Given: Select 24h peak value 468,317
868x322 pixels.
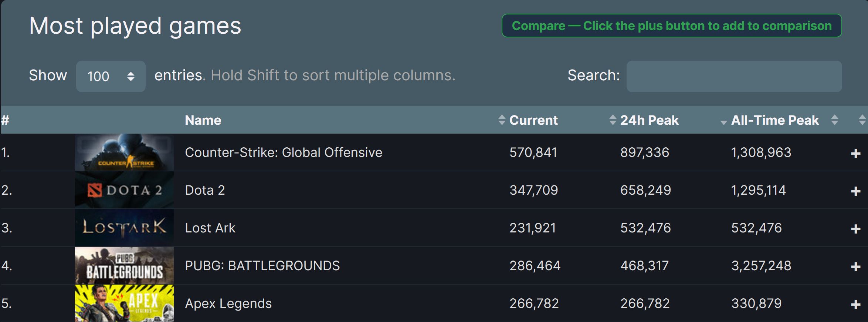Looking at the screenshot, I should 644,265.
